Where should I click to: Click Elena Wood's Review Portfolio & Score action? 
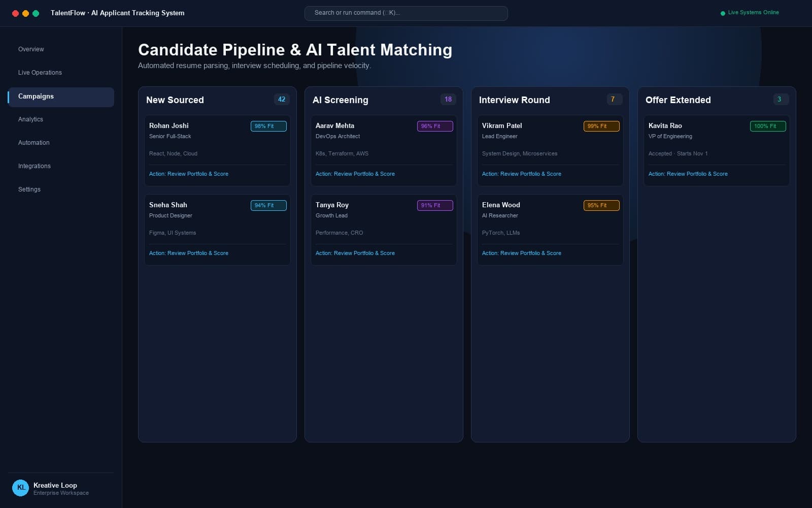pos(522,253)
